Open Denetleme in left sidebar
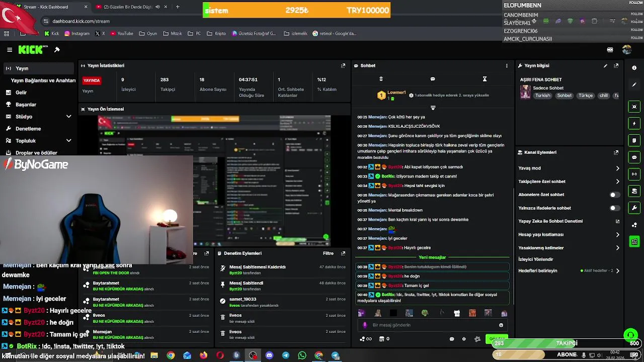This screenshot has width=644, height=362. (28, 129)
